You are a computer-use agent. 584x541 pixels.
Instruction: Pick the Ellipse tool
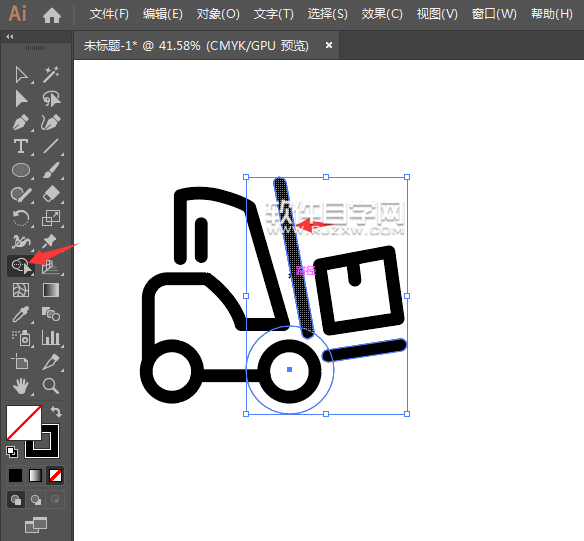[21, 171]
